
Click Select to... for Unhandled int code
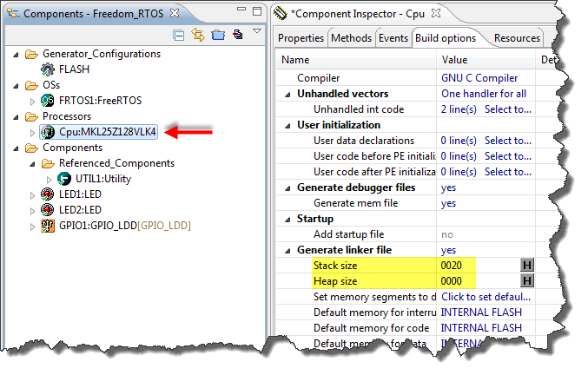pos(508,109)
